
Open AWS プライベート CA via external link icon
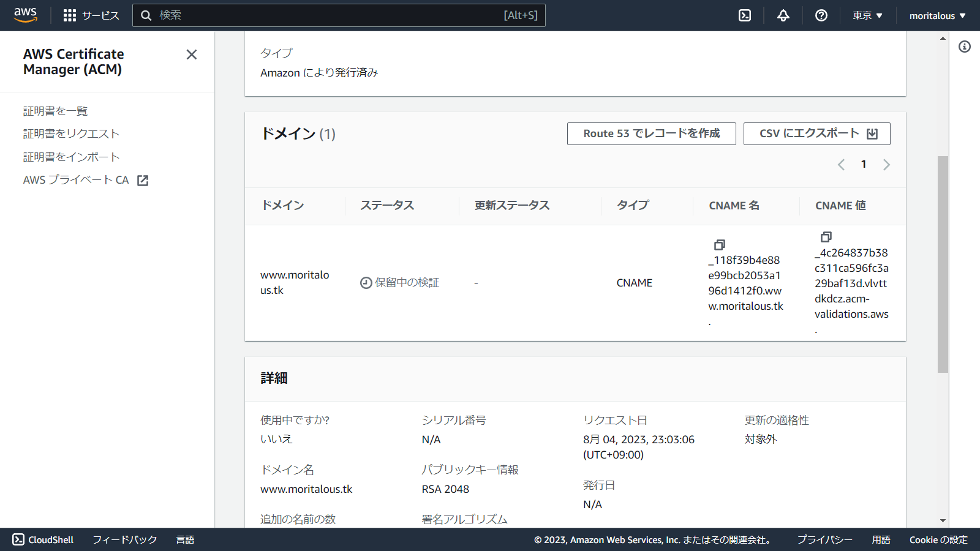[142, 180]
